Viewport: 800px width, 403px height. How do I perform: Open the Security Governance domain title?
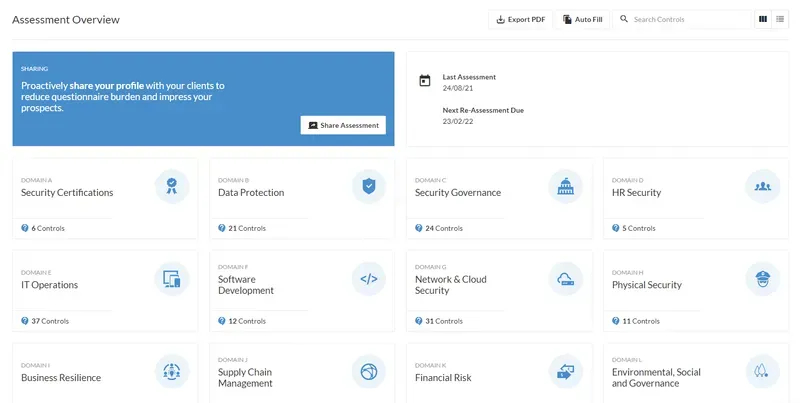point(458,192)
